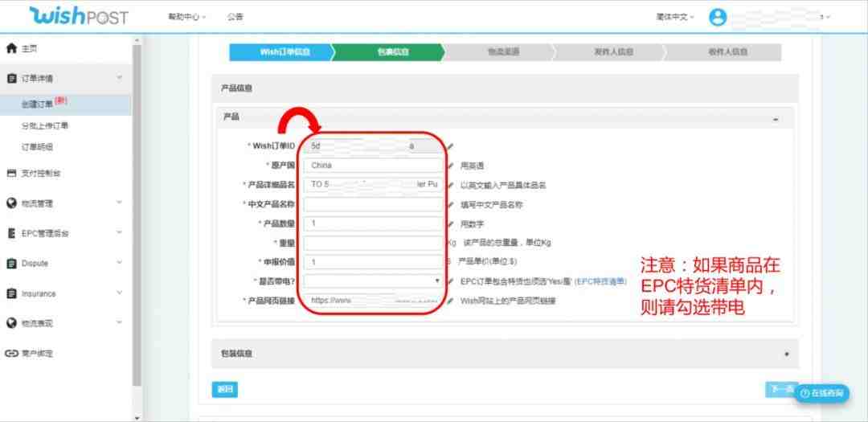Click the weight input field
The image size is (868, 422).
click(x=373, y=243)
